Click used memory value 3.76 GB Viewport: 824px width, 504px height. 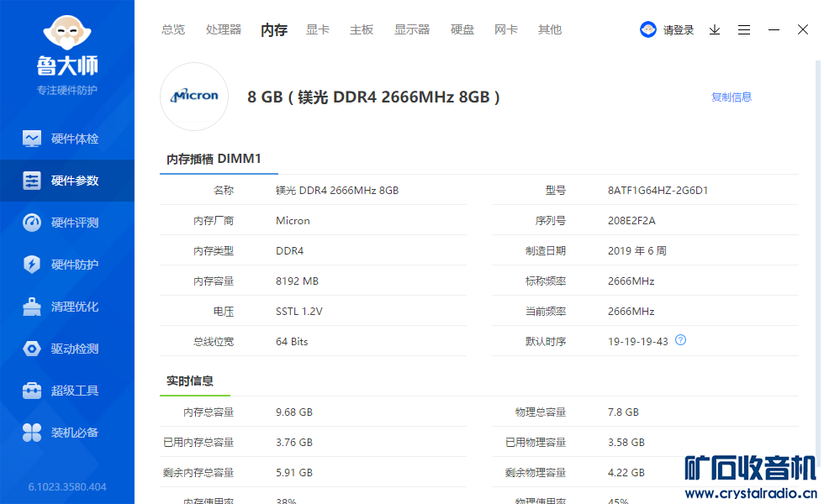(294, 443)
